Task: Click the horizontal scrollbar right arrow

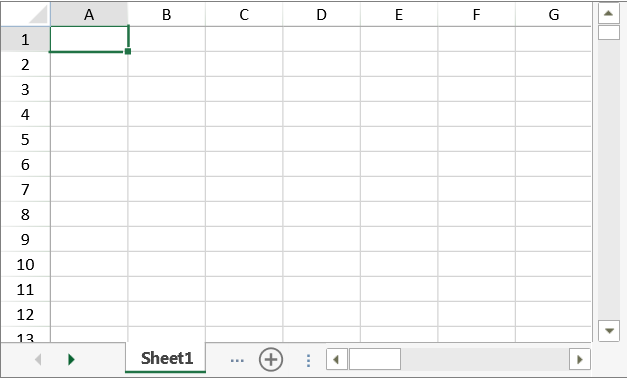Action: click(x=579, y=359)
